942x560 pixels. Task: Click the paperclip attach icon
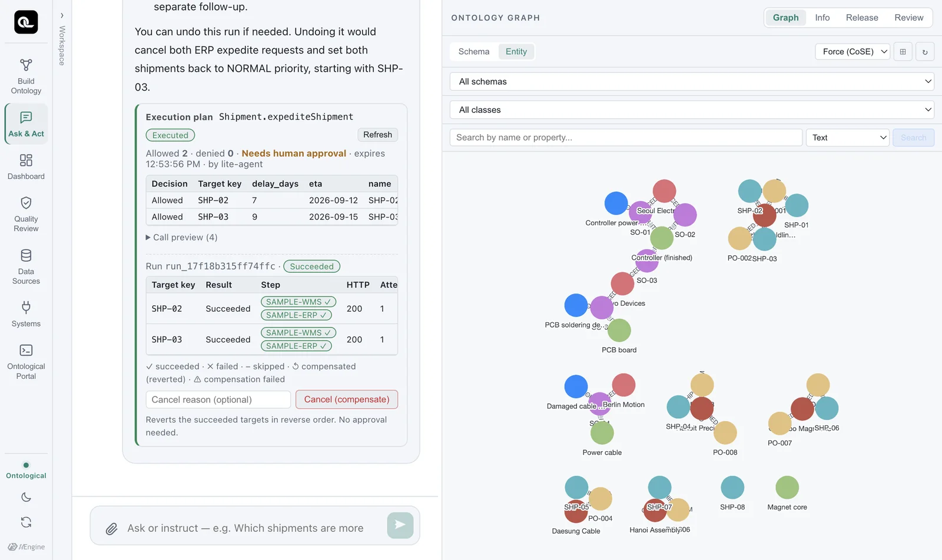coord(111,529)
